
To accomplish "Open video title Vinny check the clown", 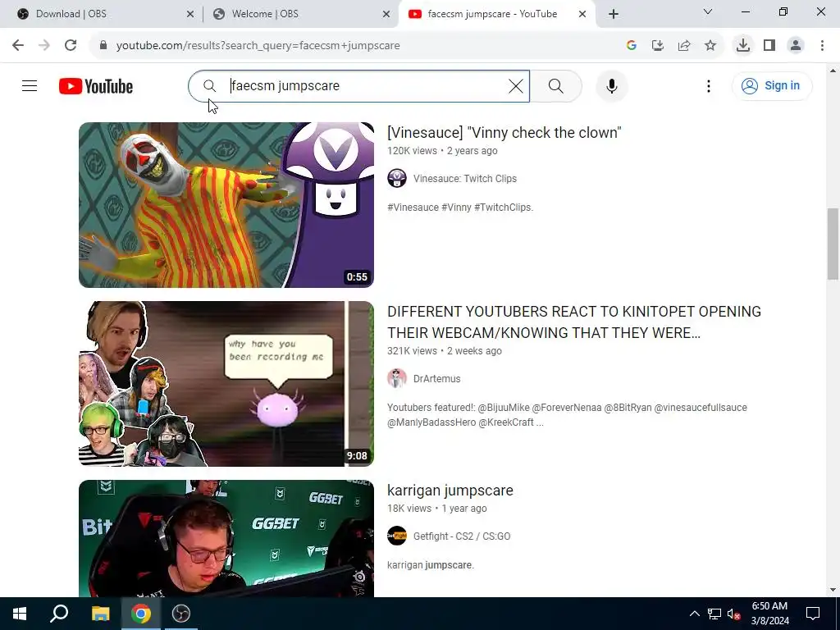I will coord(504,132).
